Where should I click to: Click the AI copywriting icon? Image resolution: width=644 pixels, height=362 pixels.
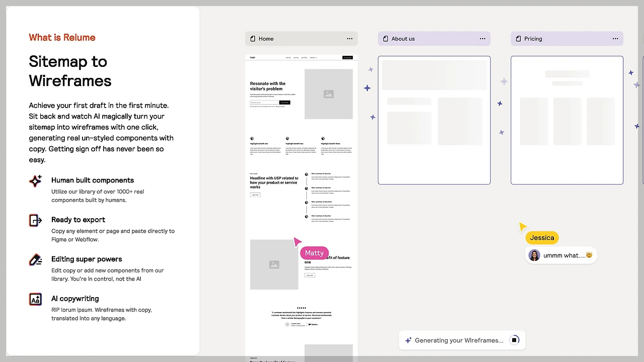pyautogui.click(x=35, y=299)
